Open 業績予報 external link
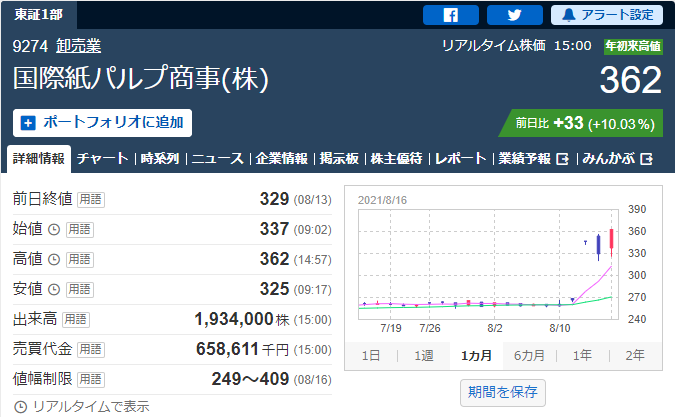The height and width of the screenshot is (417, 675). [533, 159]
